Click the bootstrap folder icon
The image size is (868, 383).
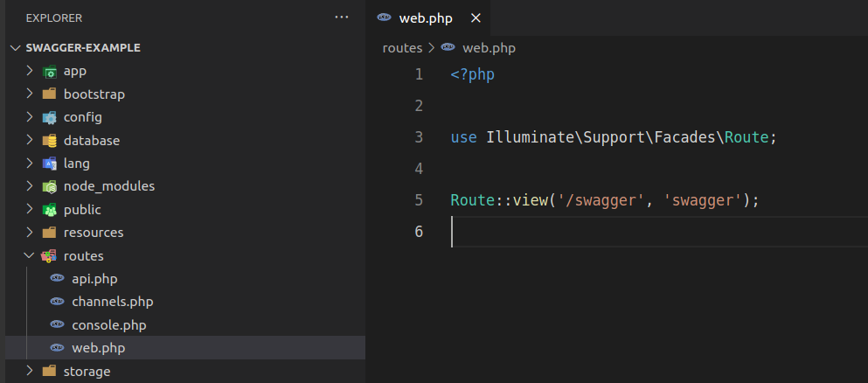click(x=50, y=94)
